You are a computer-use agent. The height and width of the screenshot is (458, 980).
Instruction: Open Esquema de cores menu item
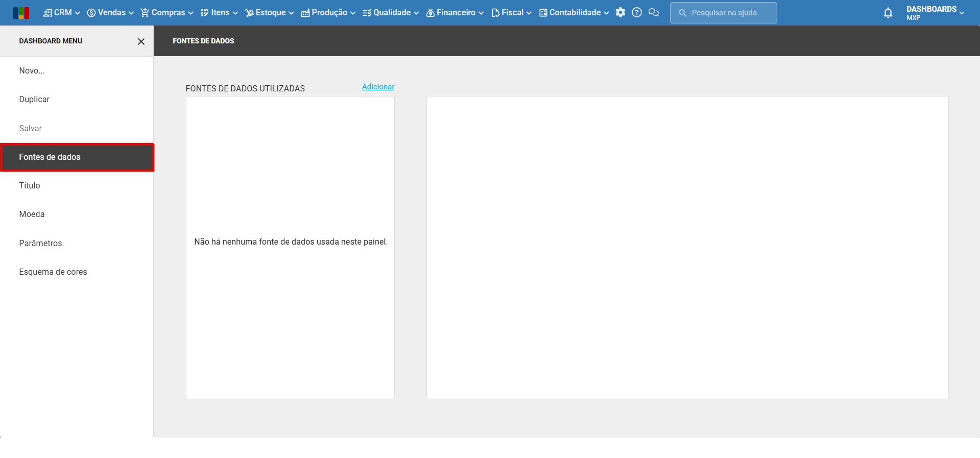pos(77,272)
